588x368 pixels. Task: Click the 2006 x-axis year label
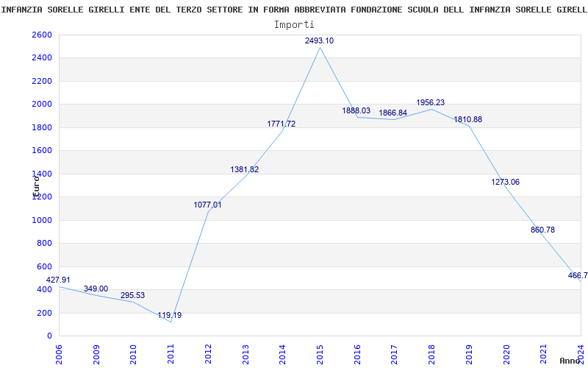[59, 355]
